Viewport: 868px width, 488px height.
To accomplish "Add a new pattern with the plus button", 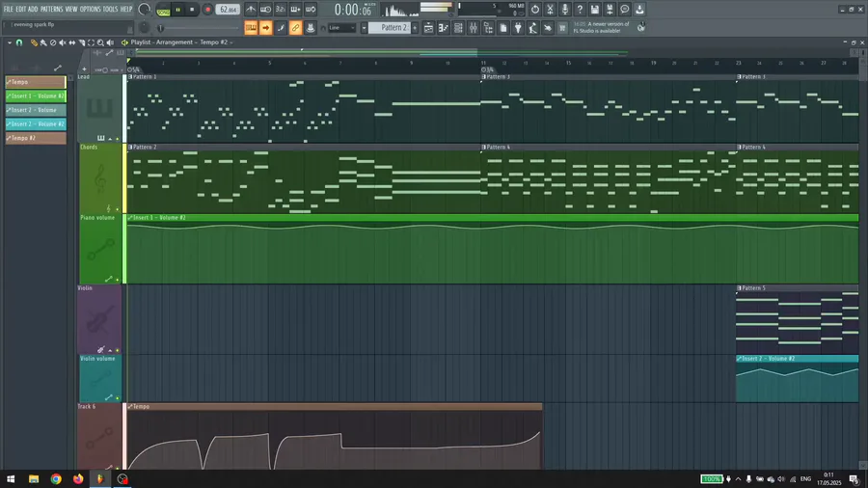I will (415, 28).
